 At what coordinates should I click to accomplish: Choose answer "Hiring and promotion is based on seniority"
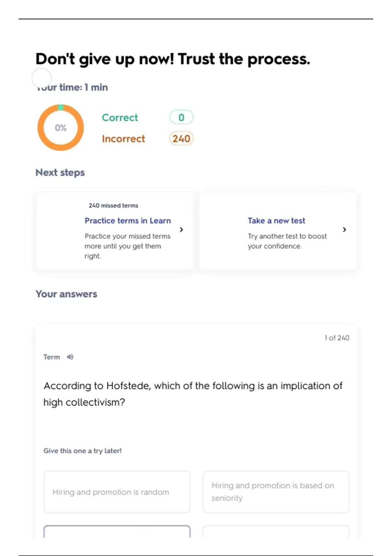(276, 492)
